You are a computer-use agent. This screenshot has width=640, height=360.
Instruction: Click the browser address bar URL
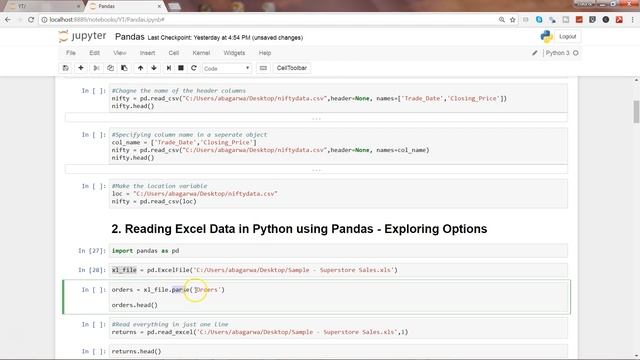(x=107, y=20)
